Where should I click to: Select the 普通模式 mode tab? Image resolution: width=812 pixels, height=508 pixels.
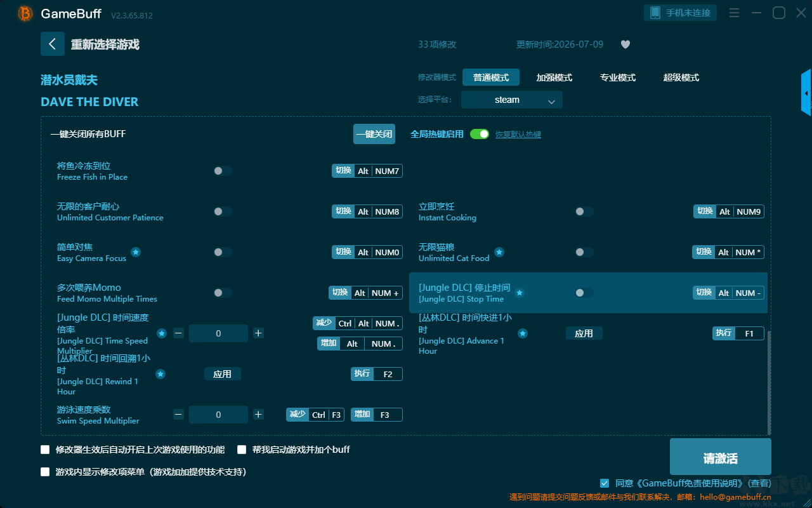(491, 77)
